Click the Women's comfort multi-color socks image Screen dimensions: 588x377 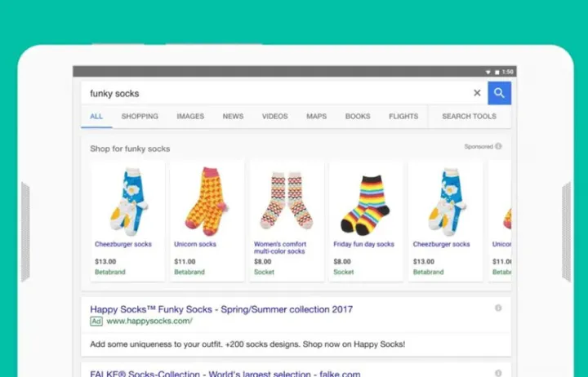(287, 201)
